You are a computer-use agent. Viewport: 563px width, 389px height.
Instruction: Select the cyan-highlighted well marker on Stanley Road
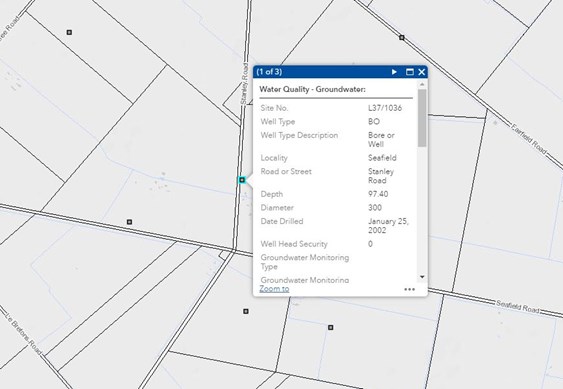242,180
